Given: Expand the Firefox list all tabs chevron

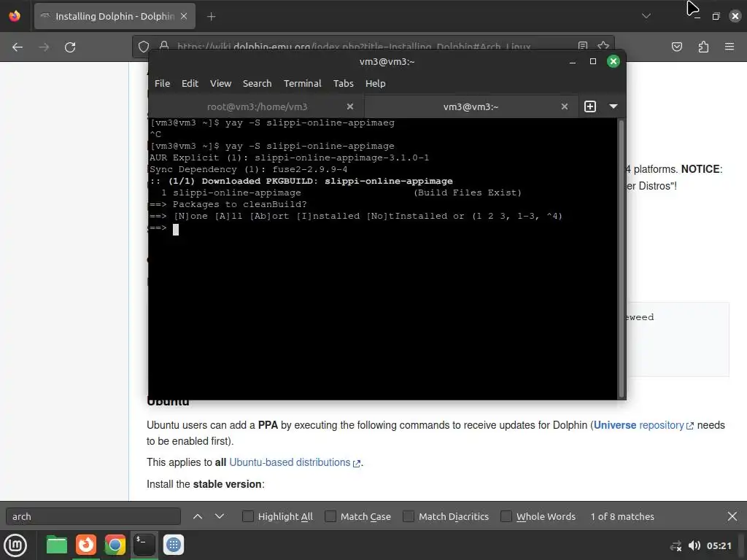Looking at the screenshot, I should point(646,16).
